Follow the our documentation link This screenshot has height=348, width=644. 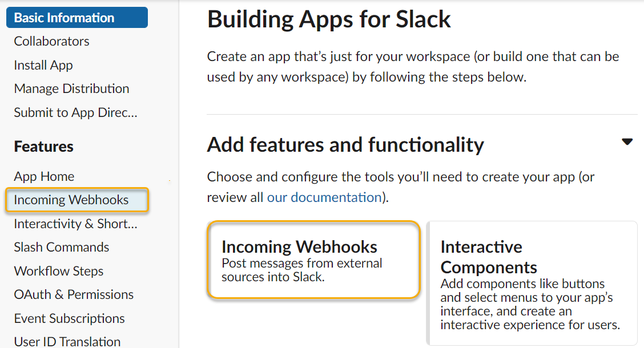click(x=324, y=197)
